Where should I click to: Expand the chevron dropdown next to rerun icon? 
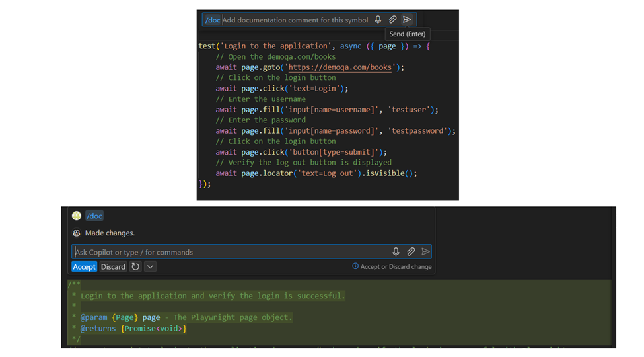coord(150,267)
